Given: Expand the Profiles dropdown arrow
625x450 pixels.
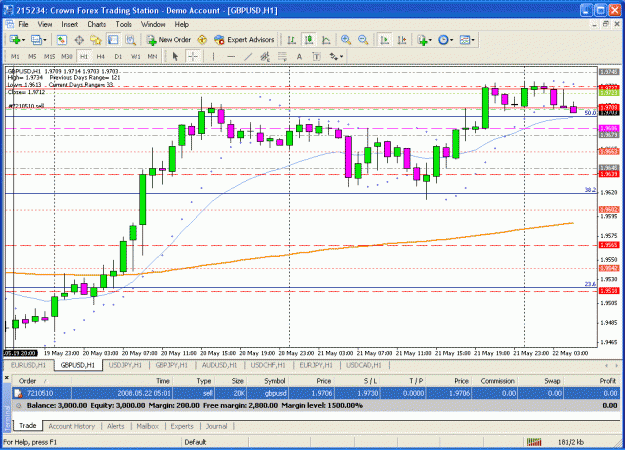Looking at the screenshot, I should point(45,40).
